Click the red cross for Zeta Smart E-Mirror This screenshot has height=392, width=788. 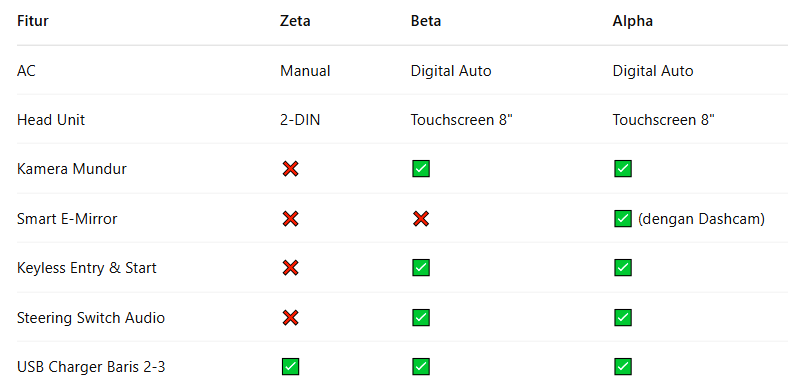pyautogui.click(x=290, y=219)
